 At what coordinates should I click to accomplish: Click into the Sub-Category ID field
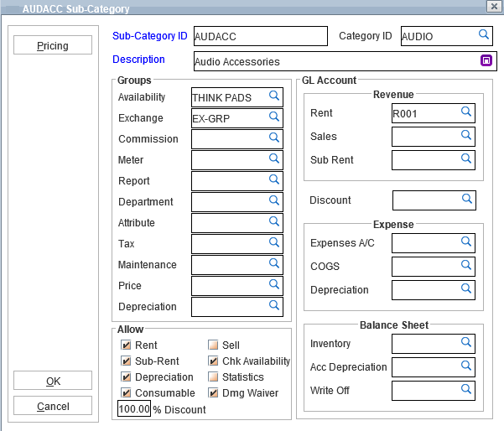pyautogui.click(x=259, y=36)
